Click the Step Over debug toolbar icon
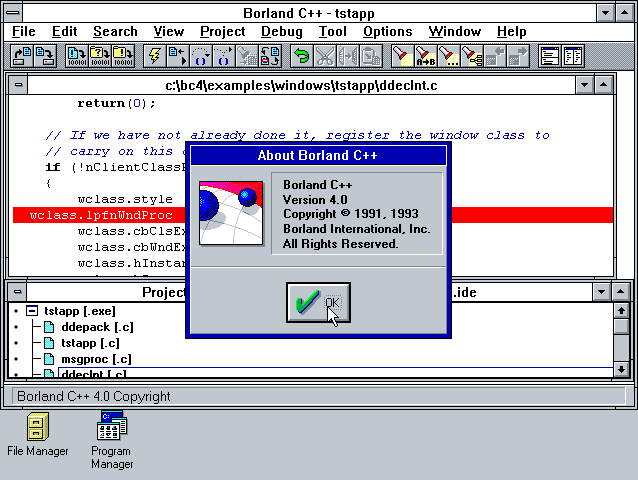Screen dimensions: 638x480 201,55
